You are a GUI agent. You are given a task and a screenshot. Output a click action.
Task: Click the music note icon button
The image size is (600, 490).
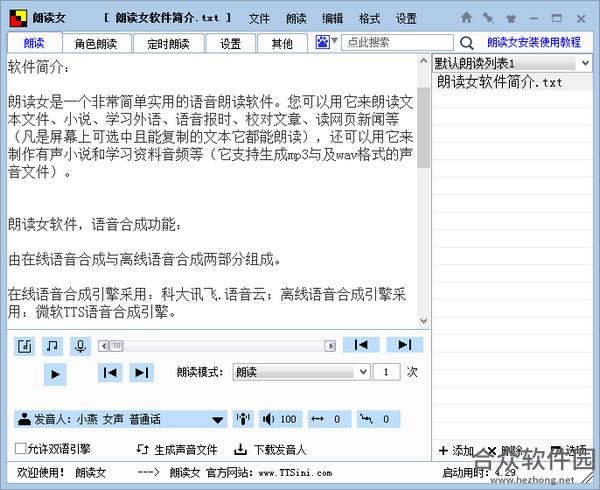52,346
